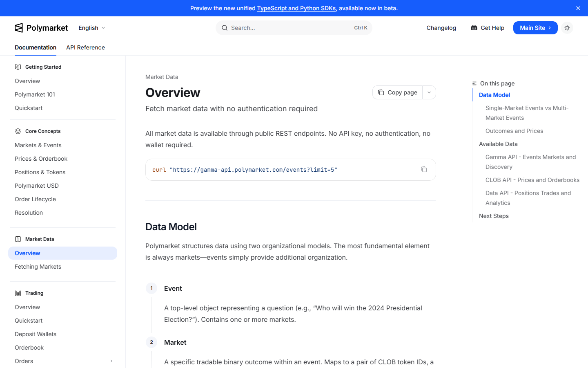Click the Polymarket logo icon

[19, 28]
